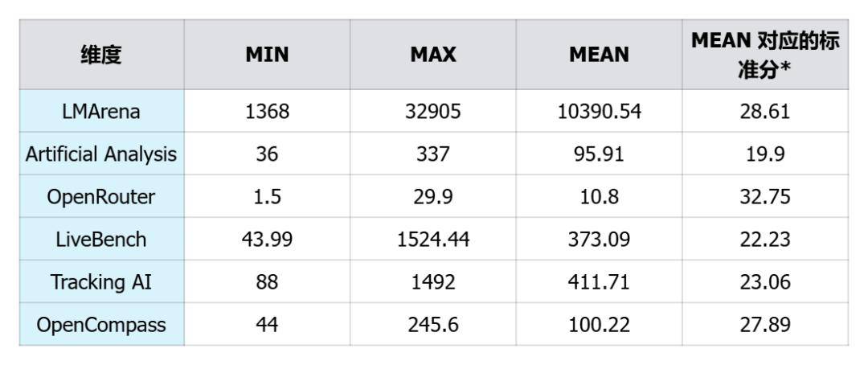Click the MAX column header
868x365 pixels.
click(x=433, y=55)
